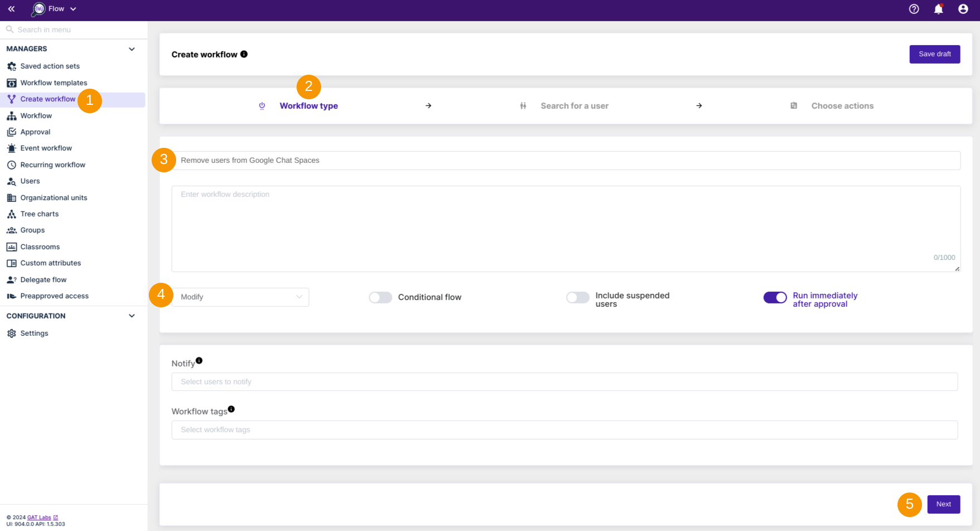Screen dimensions: 980x531
Task: Click Recurring workflow clock icon
Action: pyautogui.click(x=12, y=165)
